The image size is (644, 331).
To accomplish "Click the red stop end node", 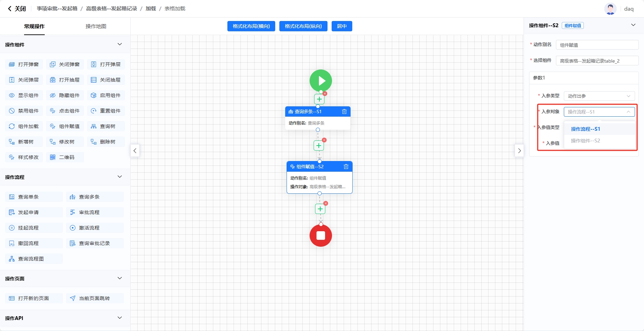I will pos(321,236).
